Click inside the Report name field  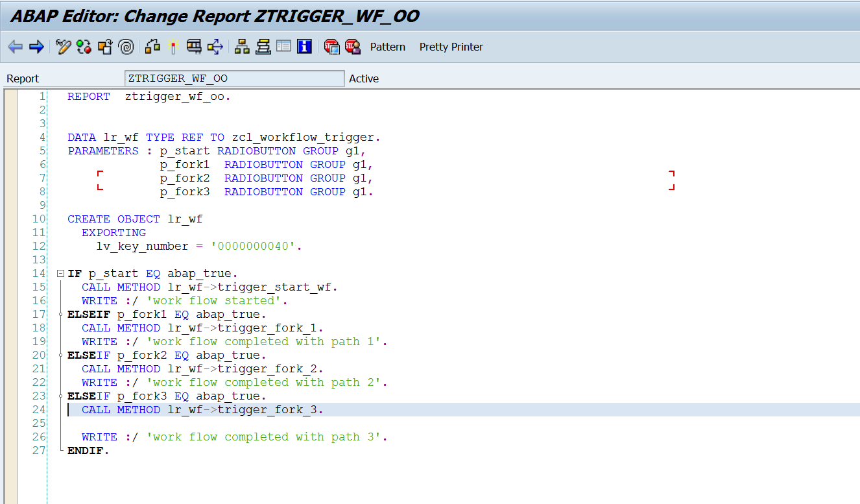tap(233, 78)
